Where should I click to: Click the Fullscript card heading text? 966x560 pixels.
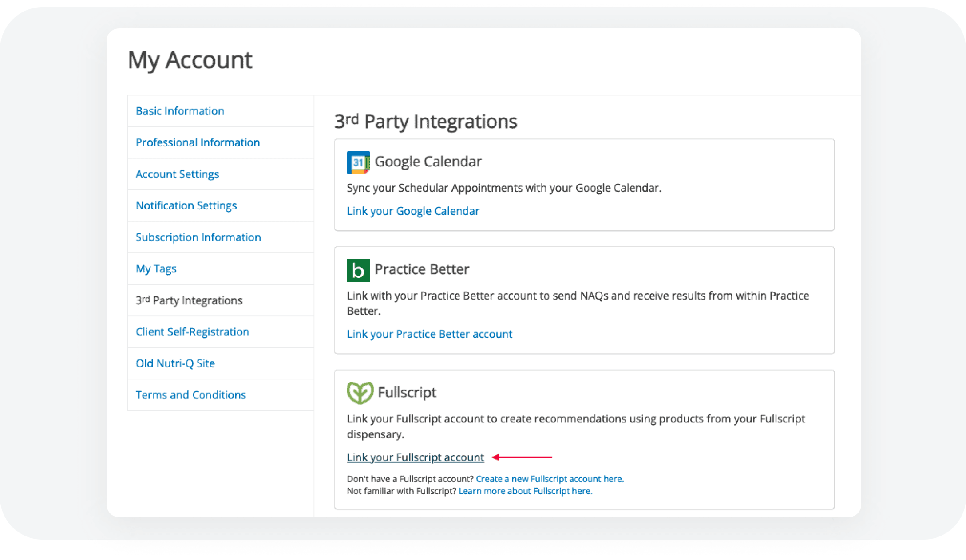click(x=407, y=392)
